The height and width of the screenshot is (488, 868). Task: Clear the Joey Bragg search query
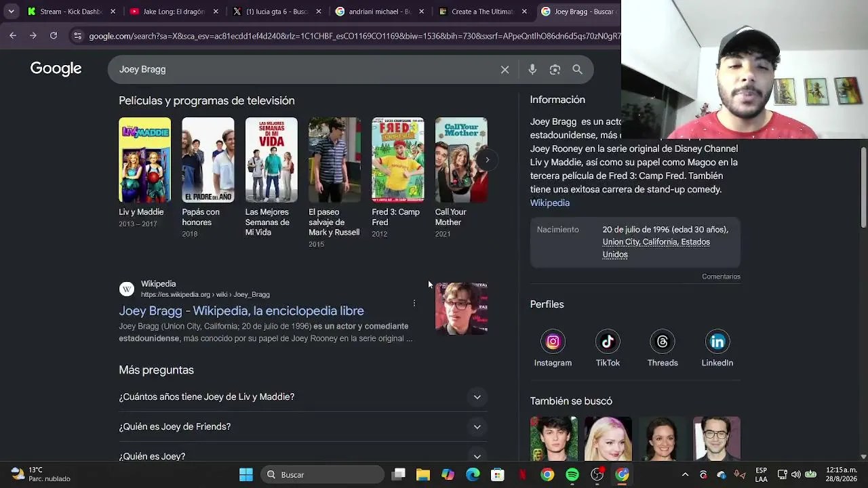click(505, 69)
